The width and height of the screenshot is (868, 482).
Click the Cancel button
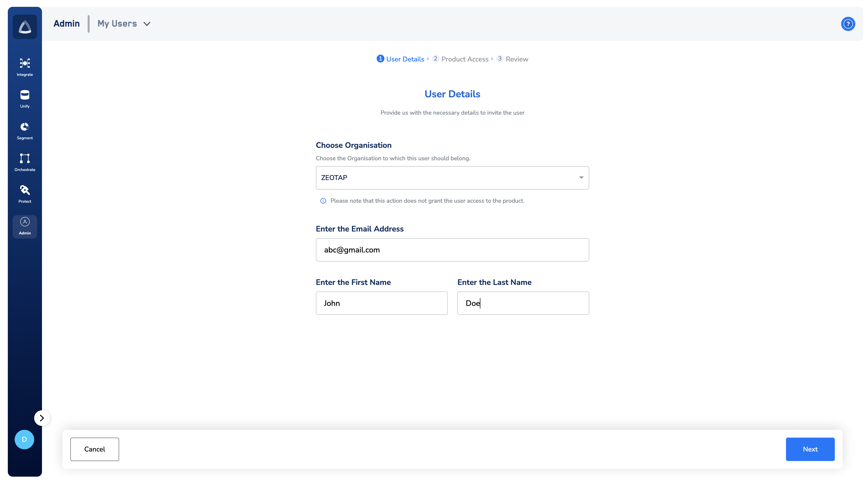click(94, 449)
